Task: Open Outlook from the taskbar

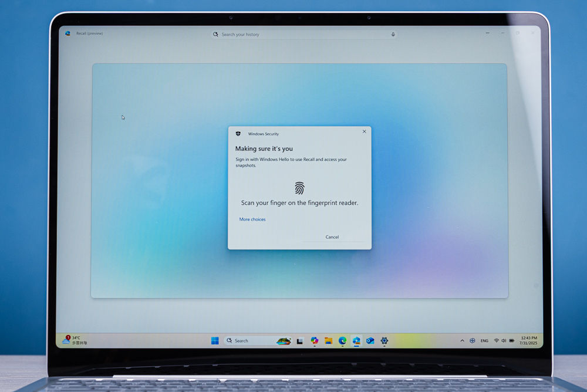Action: click(370, 341)
